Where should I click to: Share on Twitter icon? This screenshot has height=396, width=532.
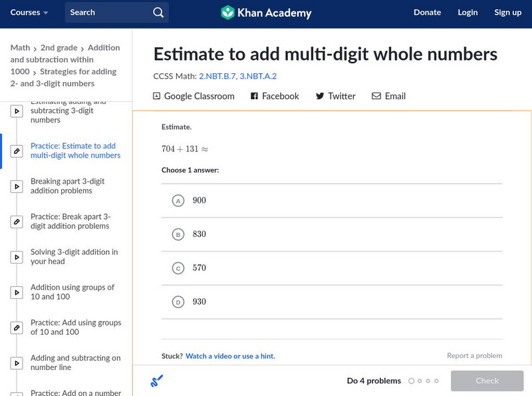[320, 97]
